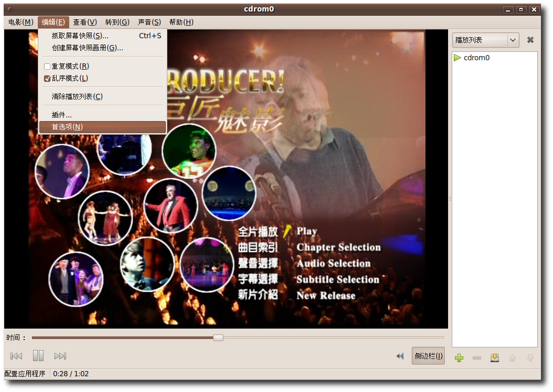
Task: Click 字幕選擇 Chinese DVD menu text
Action: pyautogui.click(x=258, y=279)
